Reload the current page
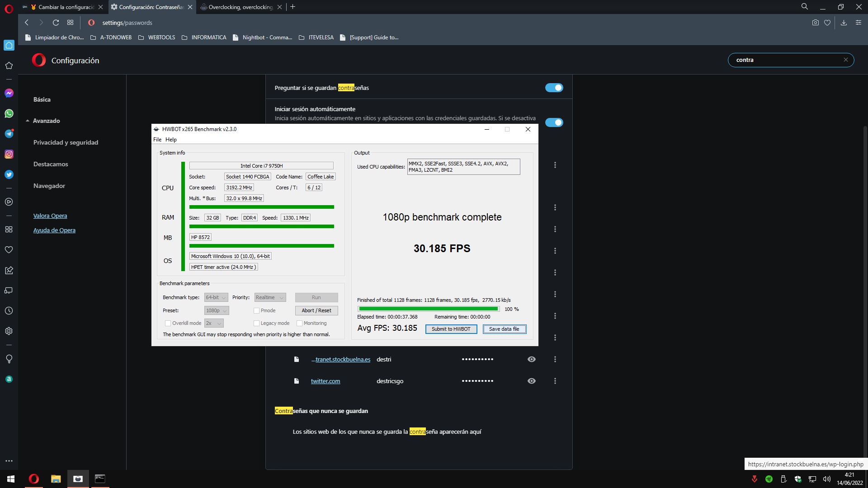Viewport: 868px width, 488px height. [x=56, y=23]
